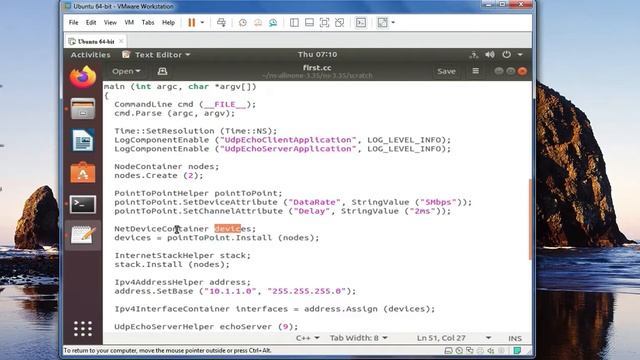Image resolution: width=640 pixels, height=360 pixels.
Task: Open the gedit Open dropdown button
Action: tap(126, 71)
